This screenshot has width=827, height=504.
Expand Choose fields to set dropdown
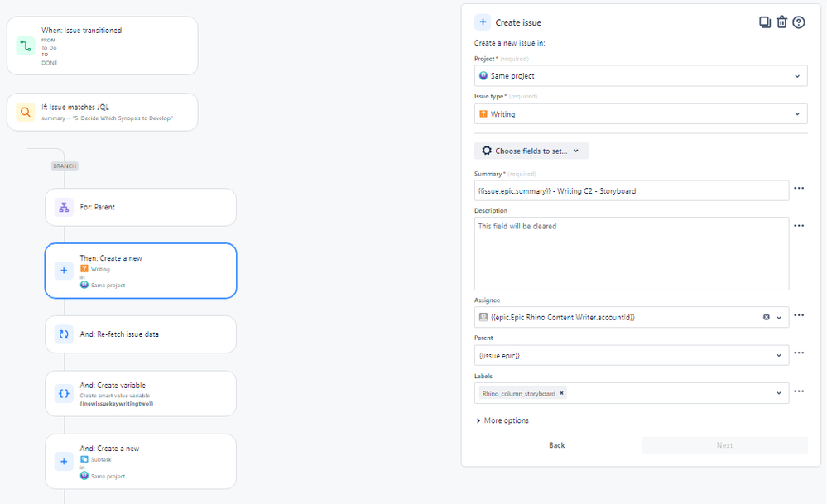coord(531,151)
